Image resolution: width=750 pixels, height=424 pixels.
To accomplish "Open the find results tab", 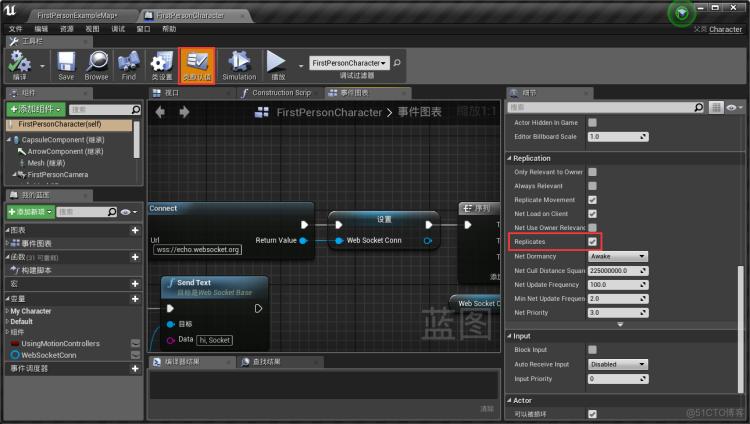I will (x=266, y=362).
